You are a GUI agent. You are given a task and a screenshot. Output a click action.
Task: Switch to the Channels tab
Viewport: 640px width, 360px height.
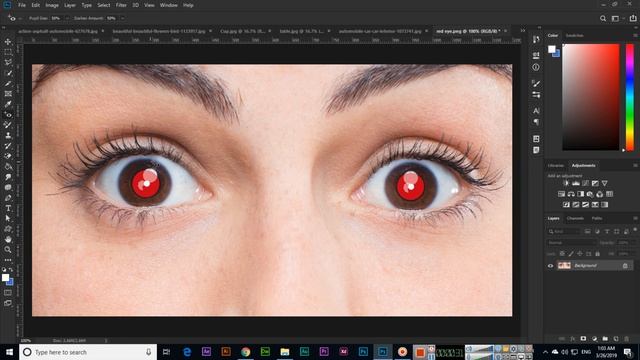tap(575, 218)
